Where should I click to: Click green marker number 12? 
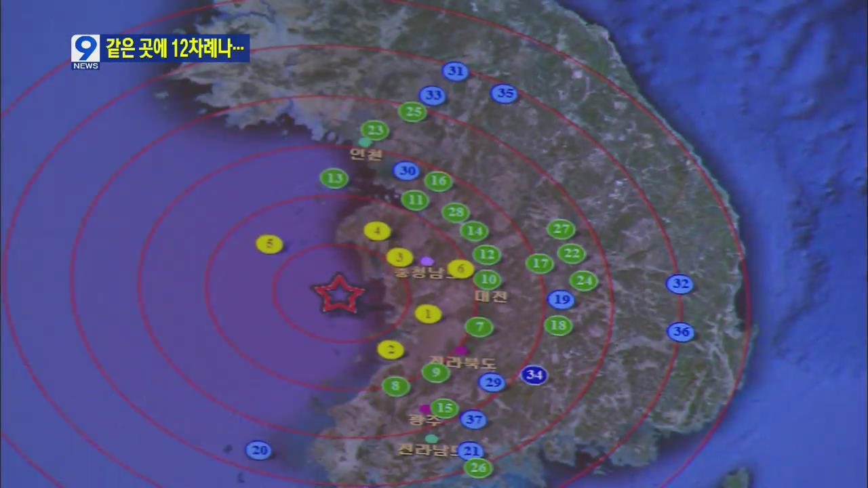(486, 255)
